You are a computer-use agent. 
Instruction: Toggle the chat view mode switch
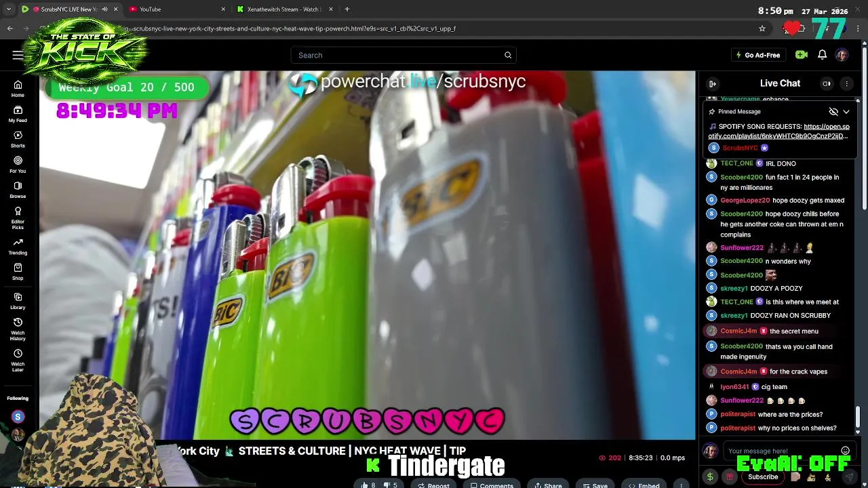(827, 83)
